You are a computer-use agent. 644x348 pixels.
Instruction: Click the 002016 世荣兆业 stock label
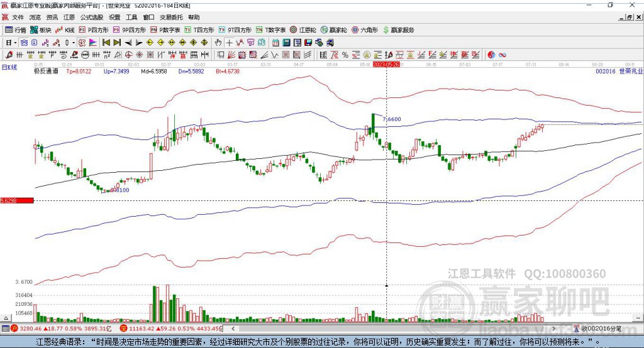point(619,71)
